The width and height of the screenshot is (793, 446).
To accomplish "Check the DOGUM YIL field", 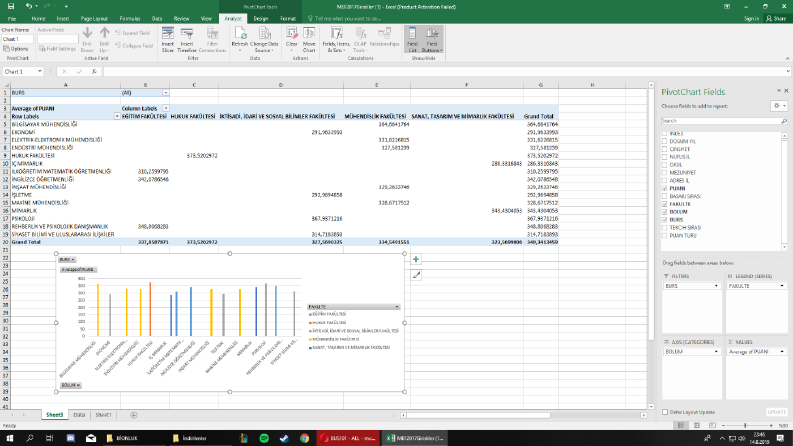I will (x=665, y=142).
